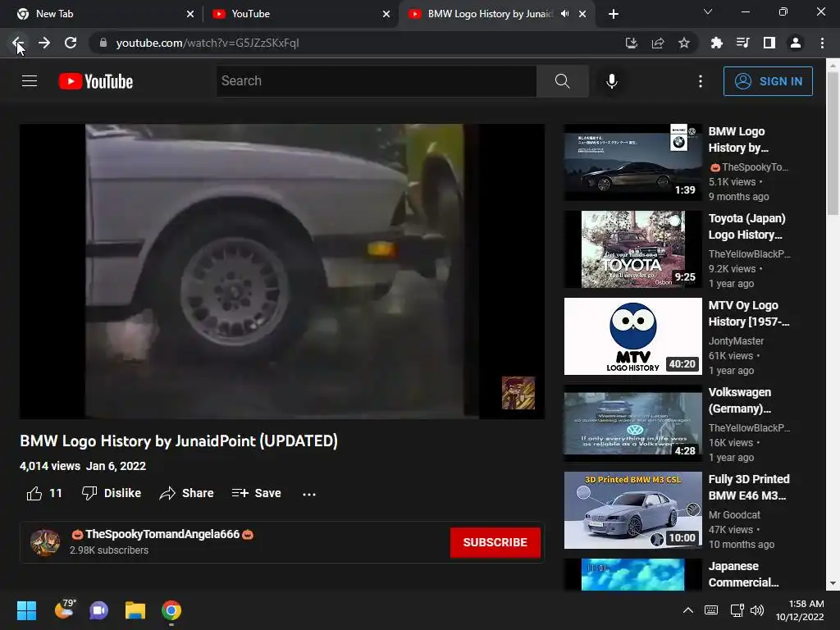
Task: Click the touch keyboard tray icon
Action: coord(711,610)
